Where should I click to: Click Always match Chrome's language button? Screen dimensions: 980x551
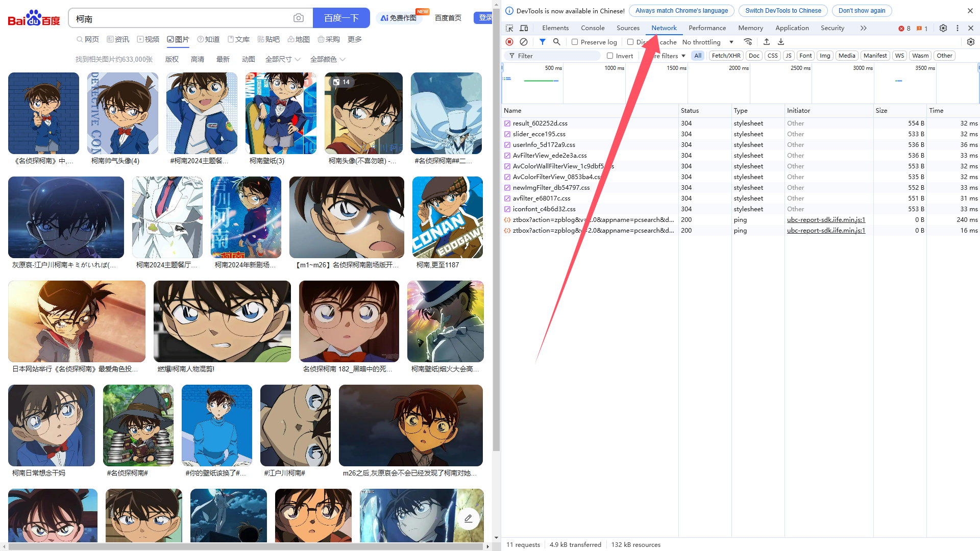(681, 11)
